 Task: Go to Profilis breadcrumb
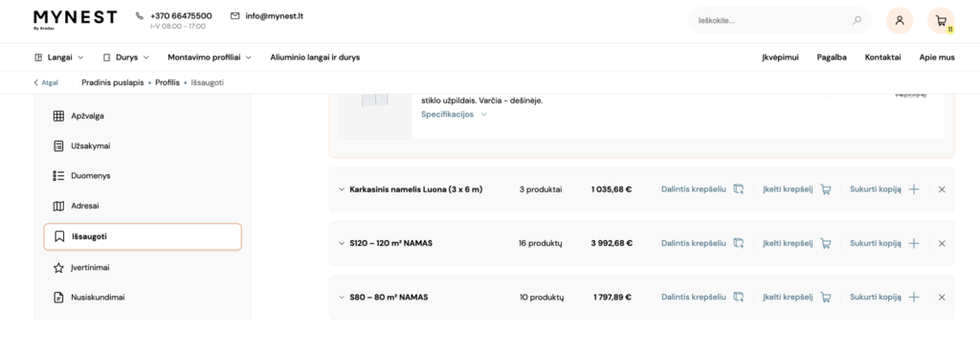(x=167, y=82)
